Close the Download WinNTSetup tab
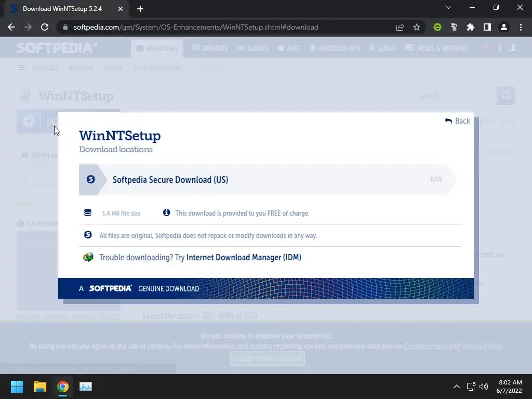 pos(121,9)
